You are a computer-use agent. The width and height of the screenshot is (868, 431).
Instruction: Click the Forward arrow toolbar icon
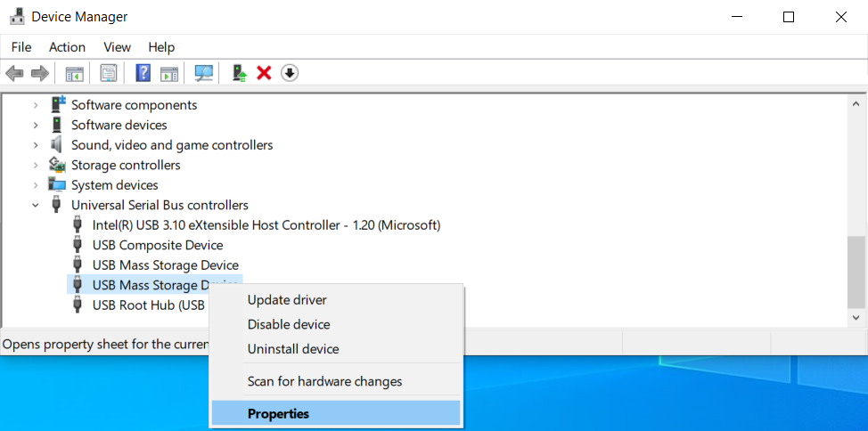[x=40, y=72]
